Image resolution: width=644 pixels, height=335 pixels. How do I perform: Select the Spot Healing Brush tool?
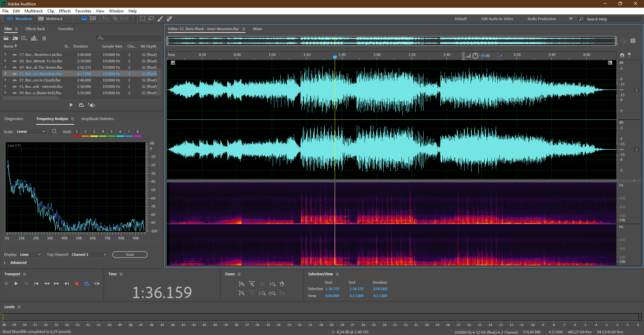[x=169, y=19]
